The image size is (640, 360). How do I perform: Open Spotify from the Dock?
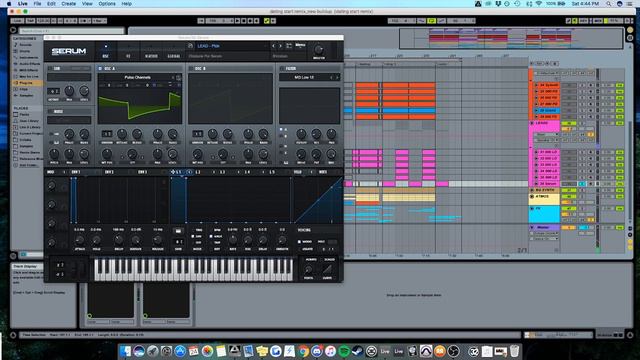point(344,351)
